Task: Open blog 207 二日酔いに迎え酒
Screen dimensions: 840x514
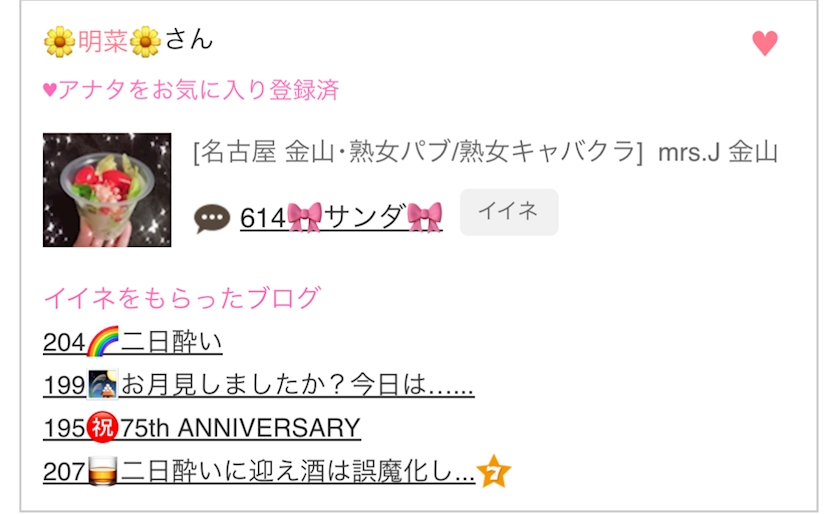Action: click(259, 471)
